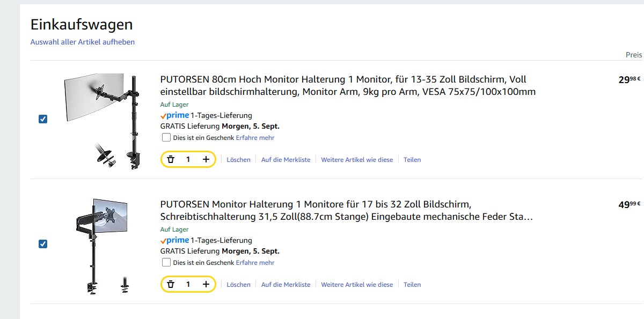Click 'Löschen' for the 17 bis 32 Zoll mount
The image size is (644, 319).
(238, 285)
